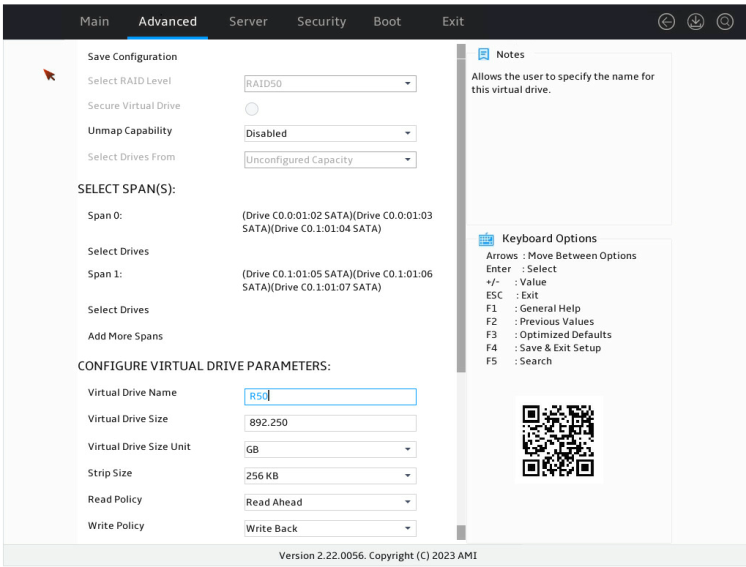Screen dimensions: 746x567
Task: Click the version copyright footer text
Action: tap(378, 556)
